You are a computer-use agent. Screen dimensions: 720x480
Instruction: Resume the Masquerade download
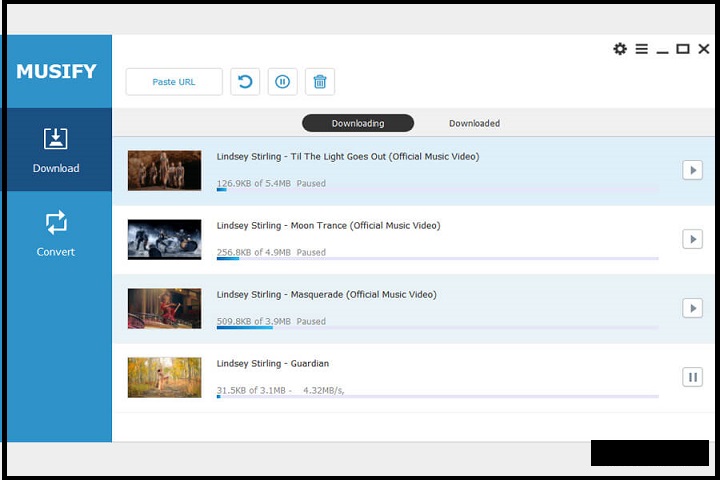click(x=692, y=308)
